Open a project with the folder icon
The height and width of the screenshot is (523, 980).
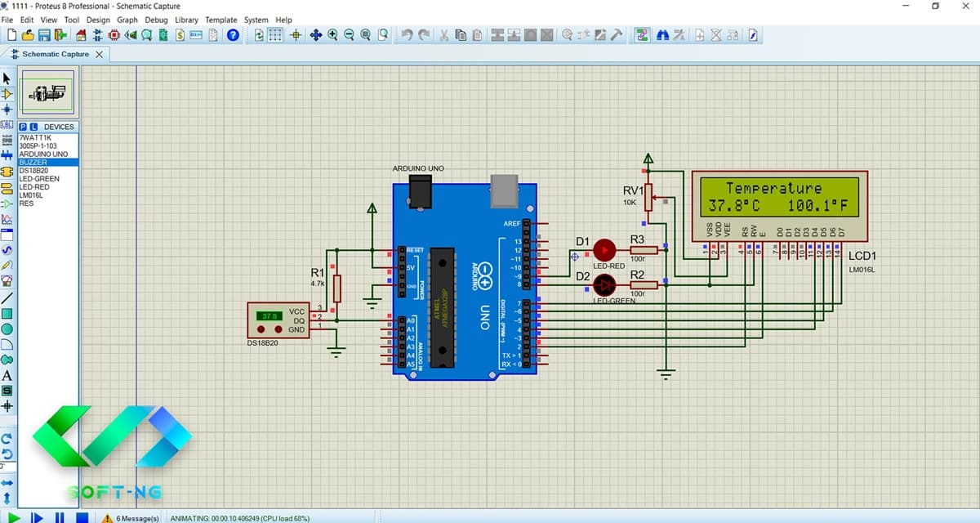pos(28,35)
